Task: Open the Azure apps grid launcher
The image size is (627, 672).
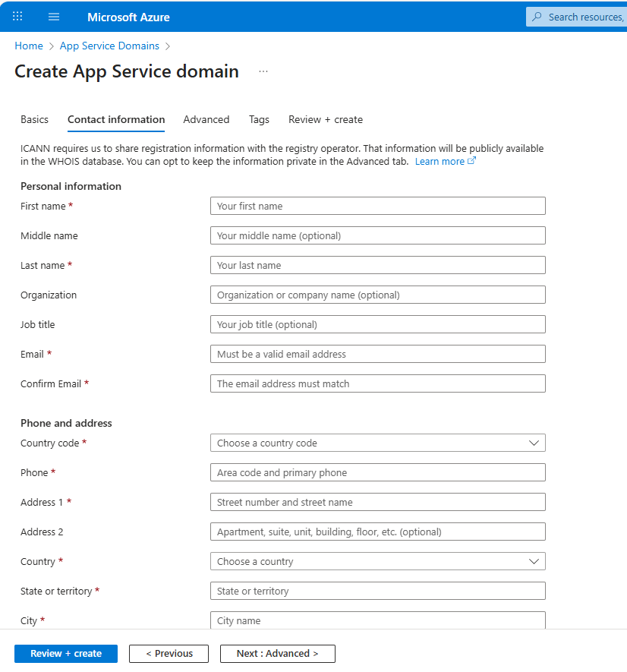Action: 17,17
